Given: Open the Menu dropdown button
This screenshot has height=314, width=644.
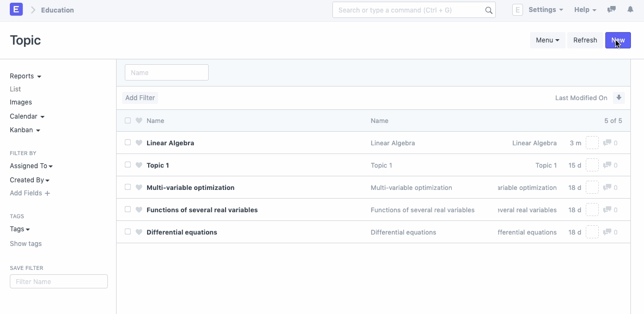Looking at the screenshot, I should coord(547,40).
